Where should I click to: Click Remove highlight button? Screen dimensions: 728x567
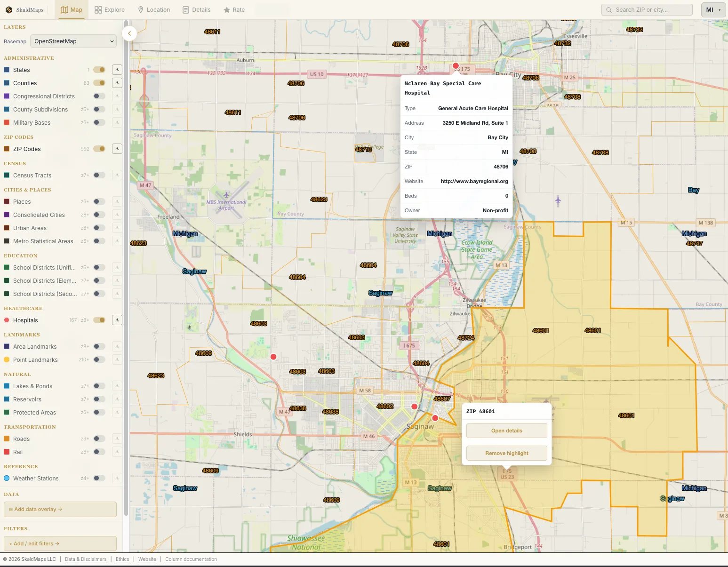(507, 453)
